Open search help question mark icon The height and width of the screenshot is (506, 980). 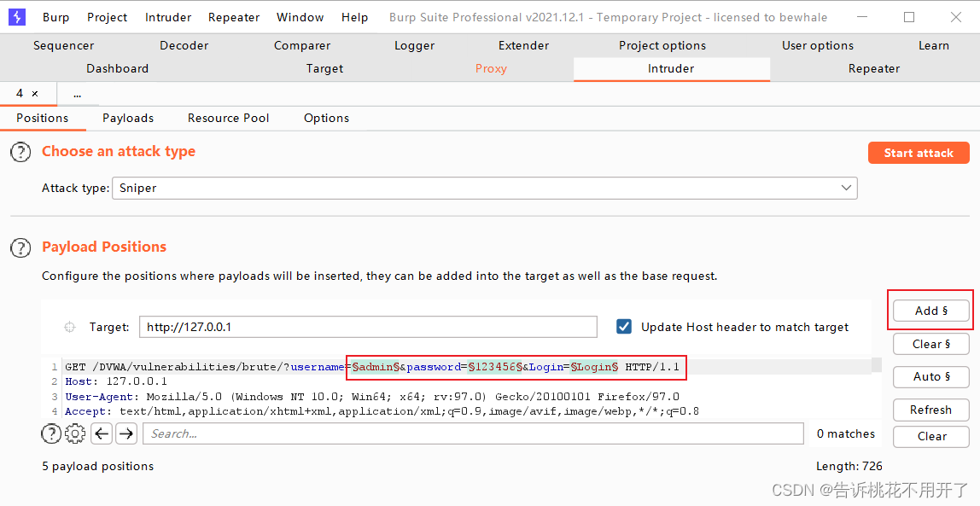[x=51, y=433]
